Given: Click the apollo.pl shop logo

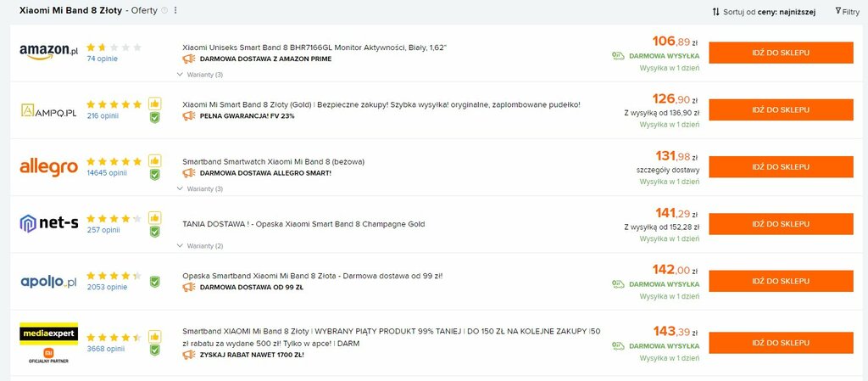Looking at the screenshot, I should click(x=48, y=282).
